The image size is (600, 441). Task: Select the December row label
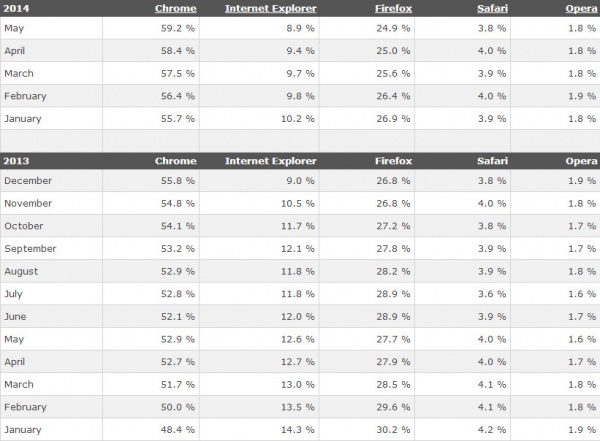[28, 181]
